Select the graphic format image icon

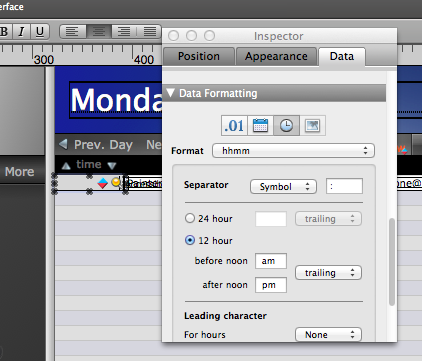click(313, 126)
